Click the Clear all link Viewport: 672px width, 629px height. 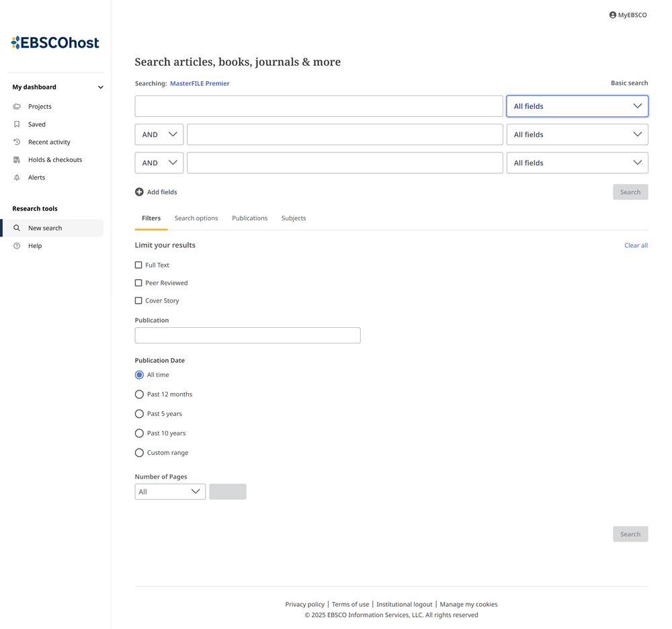[x=636, y=245]
